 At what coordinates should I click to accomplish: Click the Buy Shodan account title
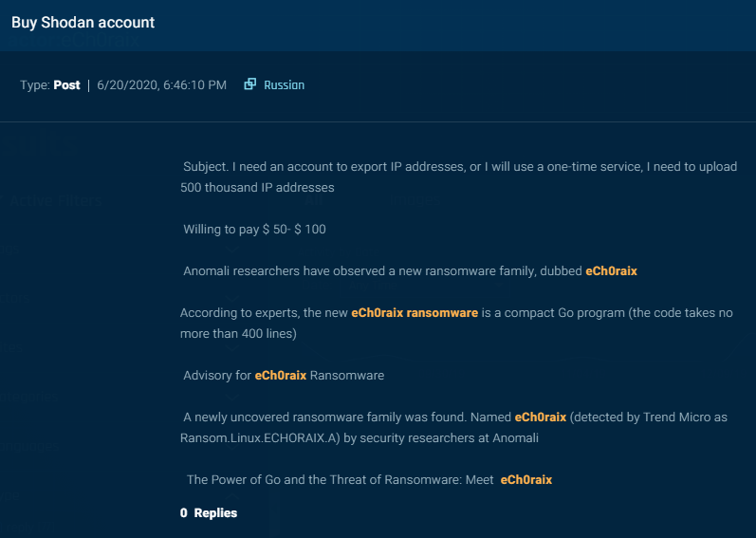coord(83,22)
